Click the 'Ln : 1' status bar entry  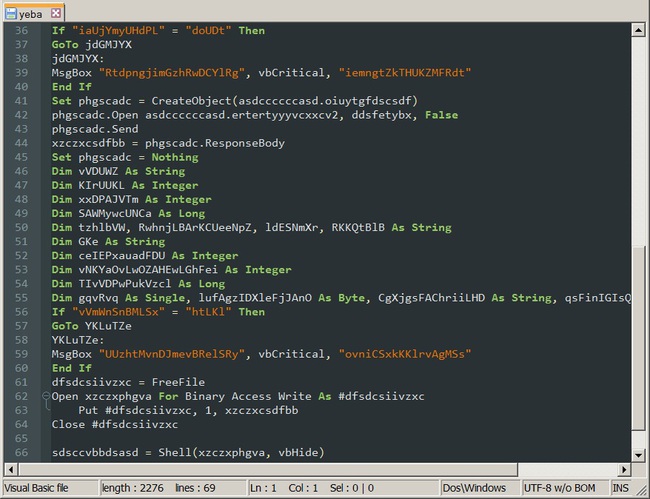coord(263,488)
